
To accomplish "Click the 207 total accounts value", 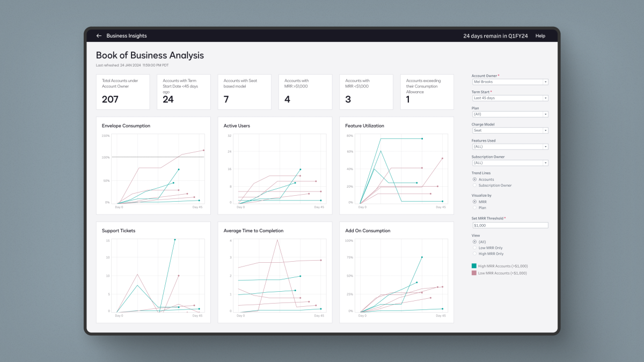I will (x=110, y=99).
